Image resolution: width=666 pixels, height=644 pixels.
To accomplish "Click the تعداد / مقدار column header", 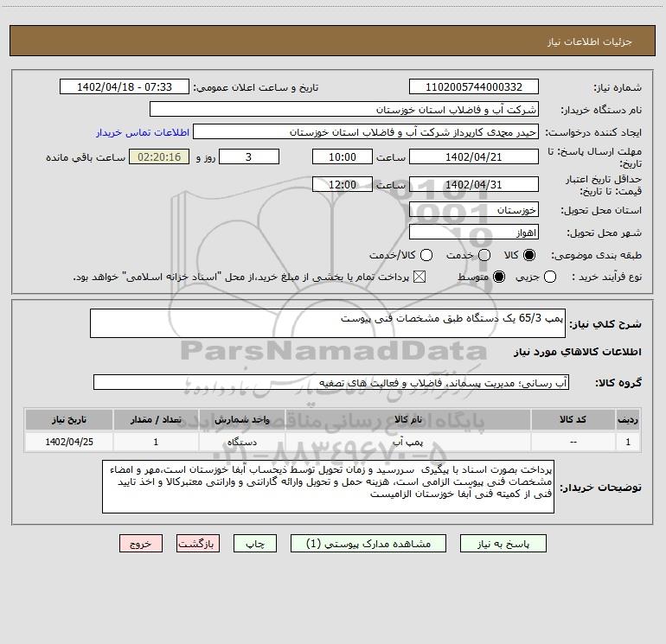I will 156,419.
